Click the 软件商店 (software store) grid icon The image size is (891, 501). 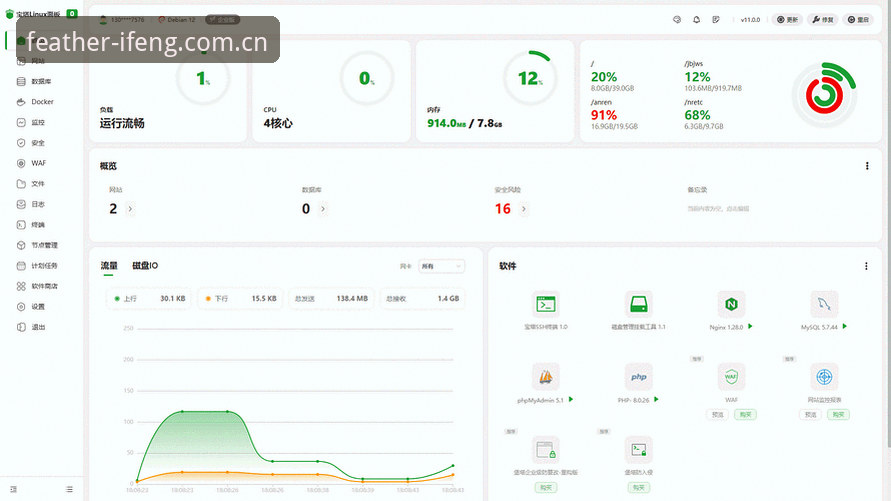pos(21,286)
